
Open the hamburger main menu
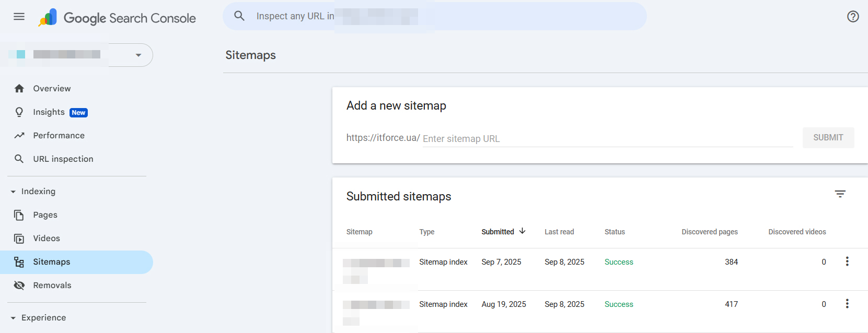point(19,16)
